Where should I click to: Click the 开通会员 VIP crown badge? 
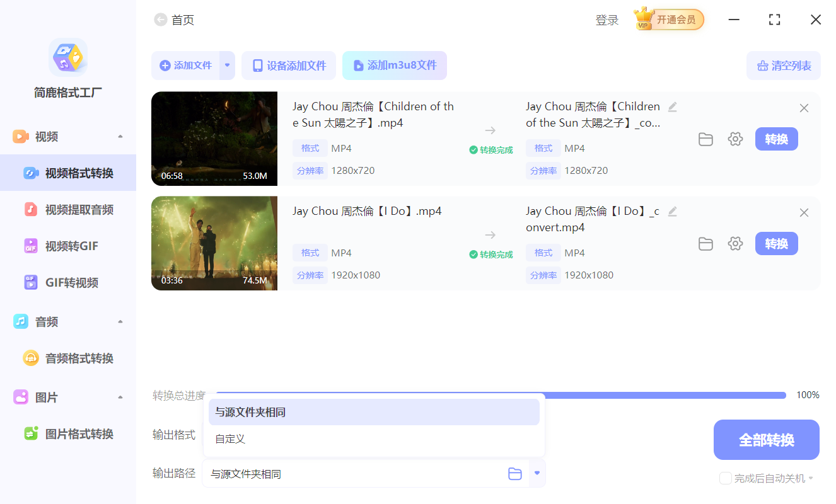pos(669,20)
